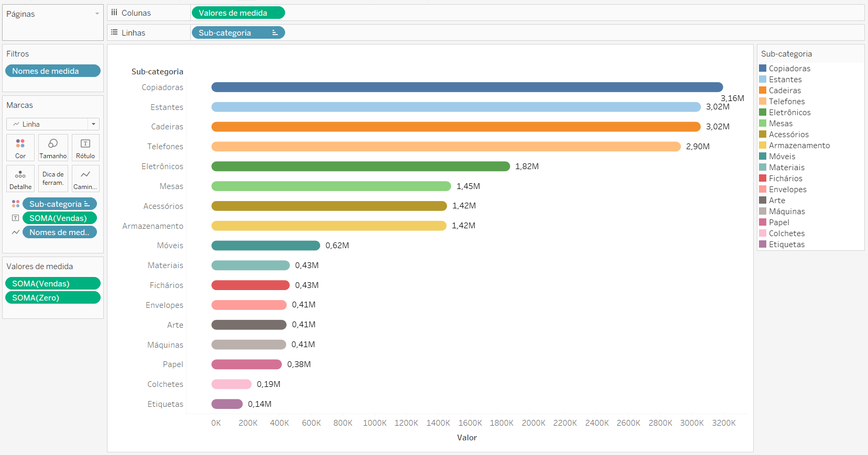This screenshot has width=868, height=455.
Task: Open the Rótulo label marks card
Action: [x=85, y=148]
